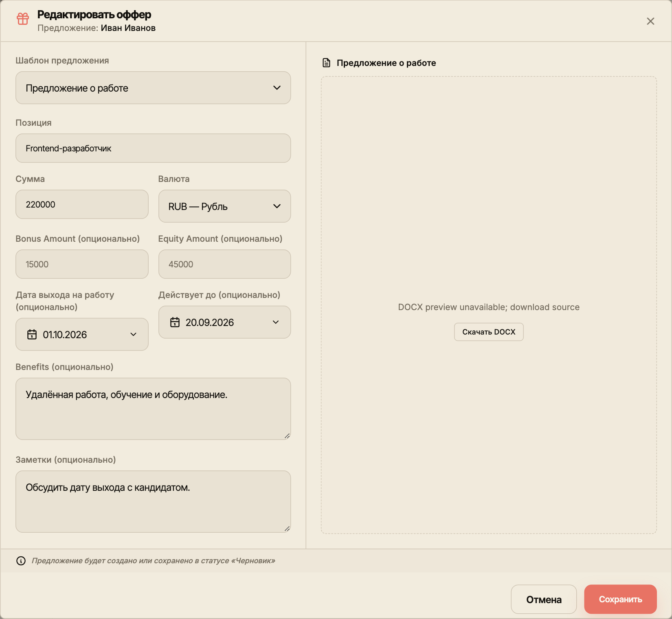Click into the Сумма field with 220000
The height and width of the screenshot is (619, 672).
click(x=82, y=204)
